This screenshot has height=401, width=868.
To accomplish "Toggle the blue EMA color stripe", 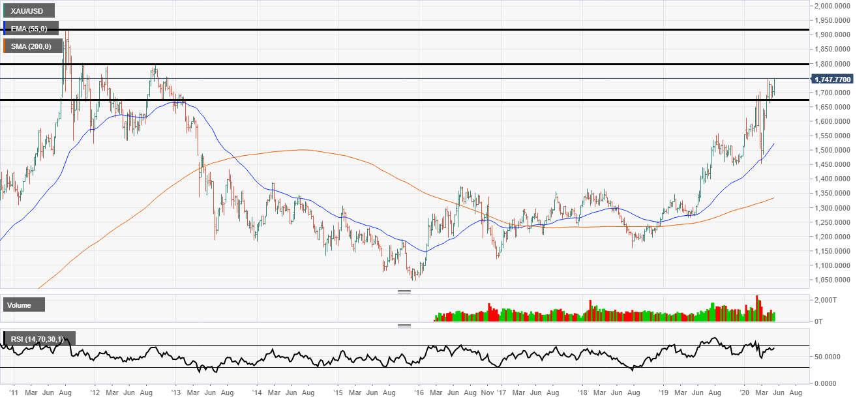I will point(5,28).
